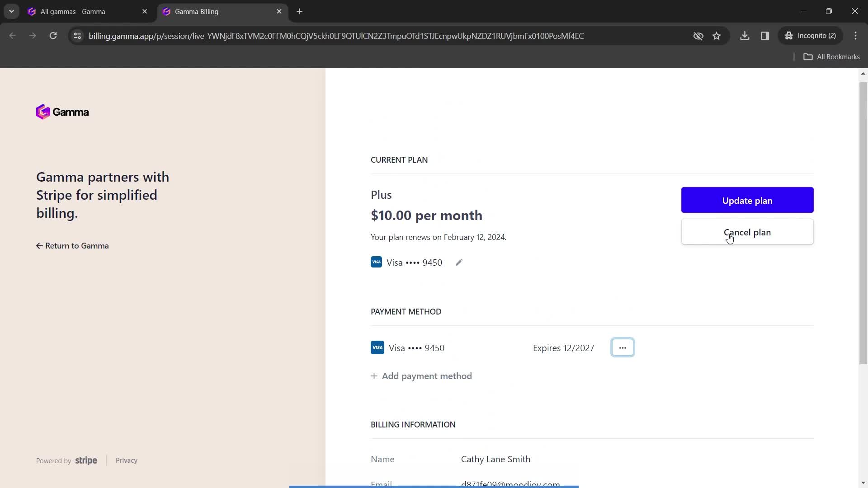Open the browser downloads
The height and width of the screenshot is (488, 868).
[745, 36]
